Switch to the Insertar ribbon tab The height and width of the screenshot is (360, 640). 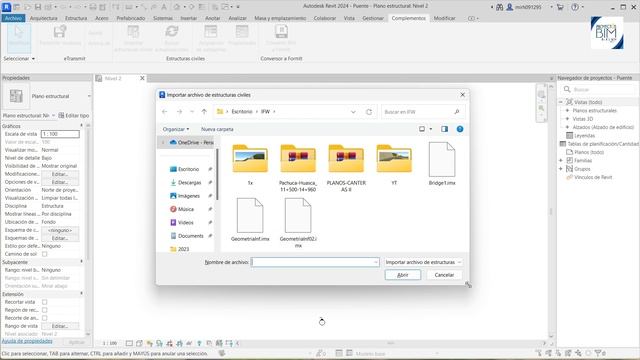click(x=189, y=18)
